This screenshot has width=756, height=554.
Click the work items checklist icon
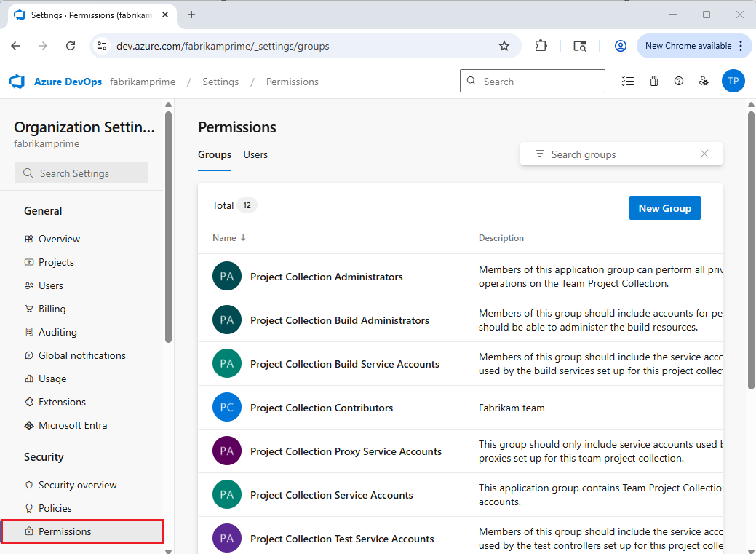coord(628,81)
